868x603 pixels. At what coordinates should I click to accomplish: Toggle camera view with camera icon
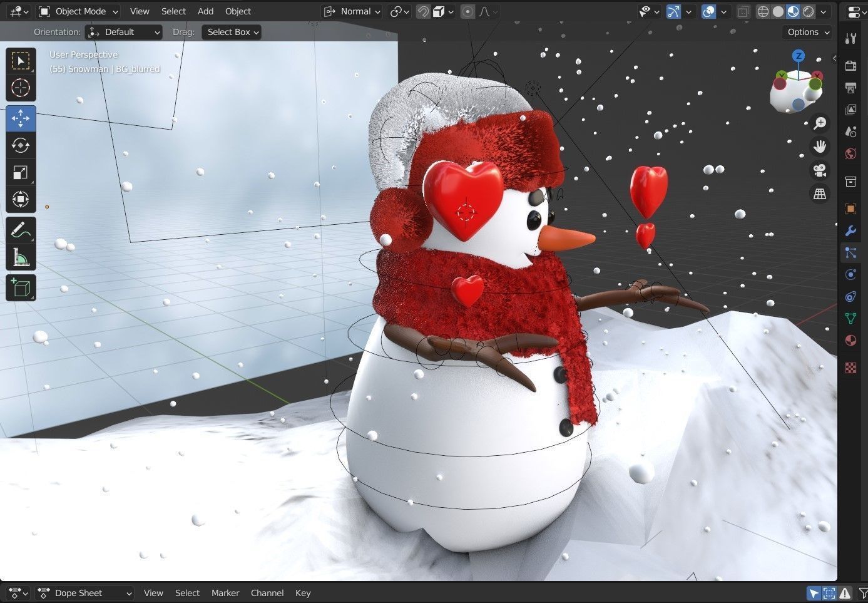tap(820, 170)
